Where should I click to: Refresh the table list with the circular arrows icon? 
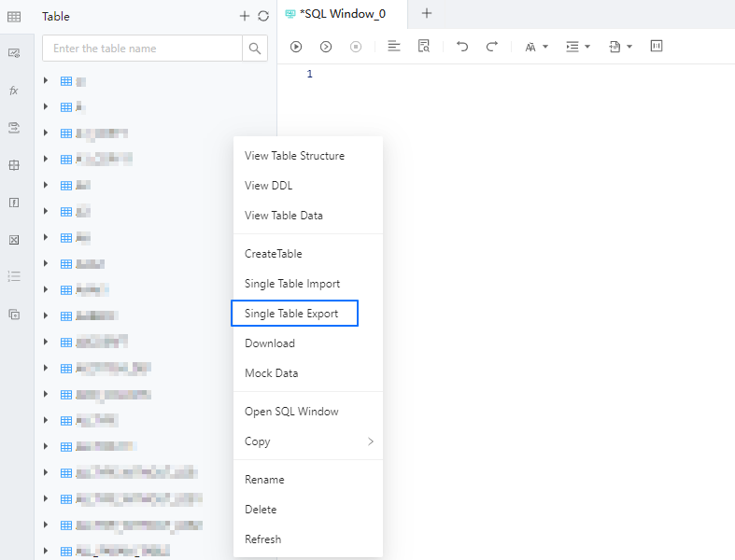click(263, 17)
